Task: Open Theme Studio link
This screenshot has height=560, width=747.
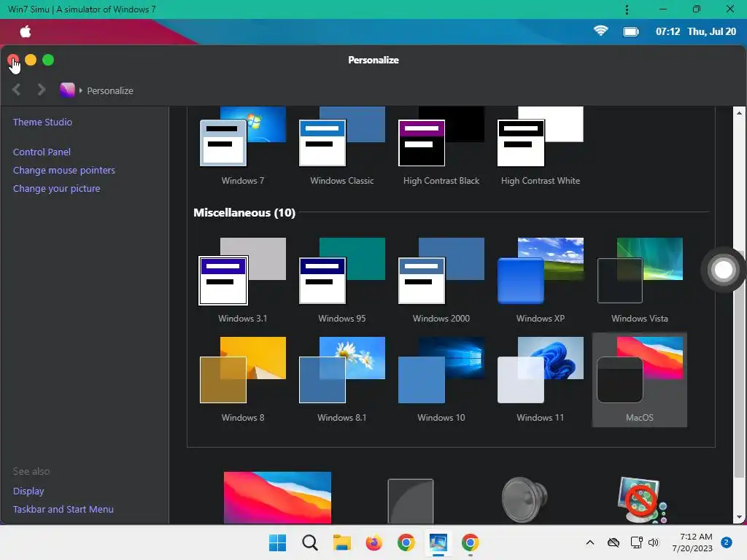Action: 42,122
